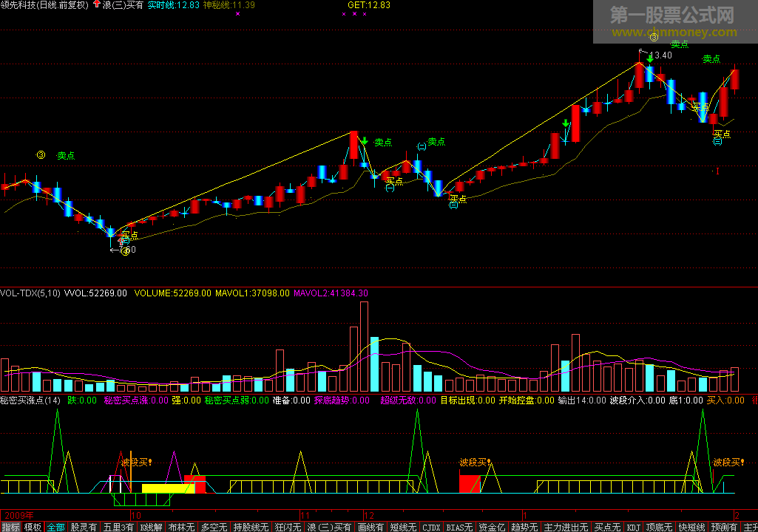Open the 布林无 indicator tab
Viewport: 758px width, 532px height.
[x=181, y=527]
